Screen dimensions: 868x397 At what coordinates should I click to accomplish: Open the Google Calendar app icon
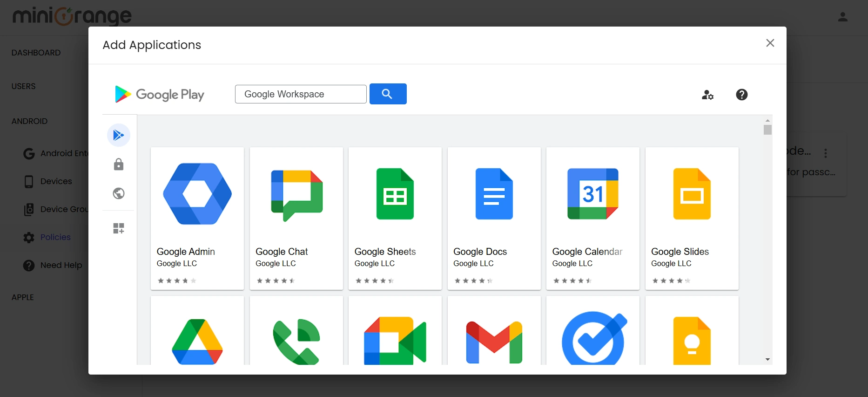(593, 194)
